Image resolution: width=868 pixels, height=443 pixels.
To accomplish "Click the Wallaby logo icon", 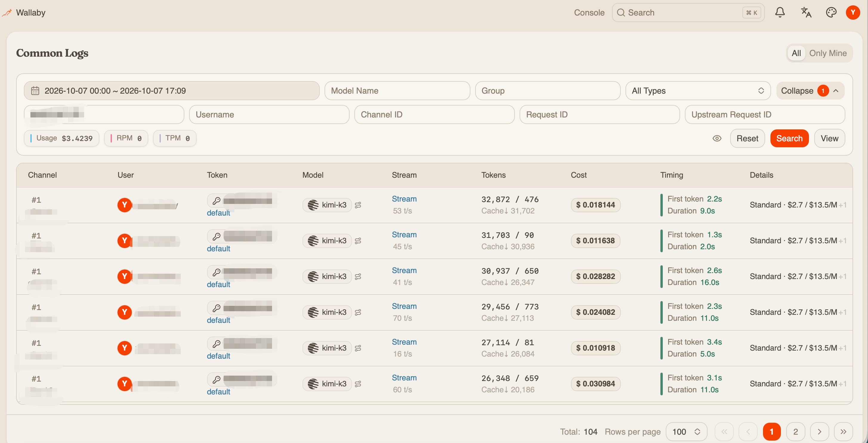I will point(7,13).
